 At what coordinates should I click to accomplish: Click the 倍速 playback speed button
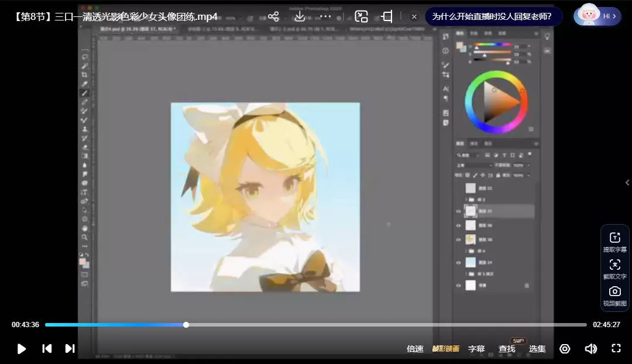(415, 348)
